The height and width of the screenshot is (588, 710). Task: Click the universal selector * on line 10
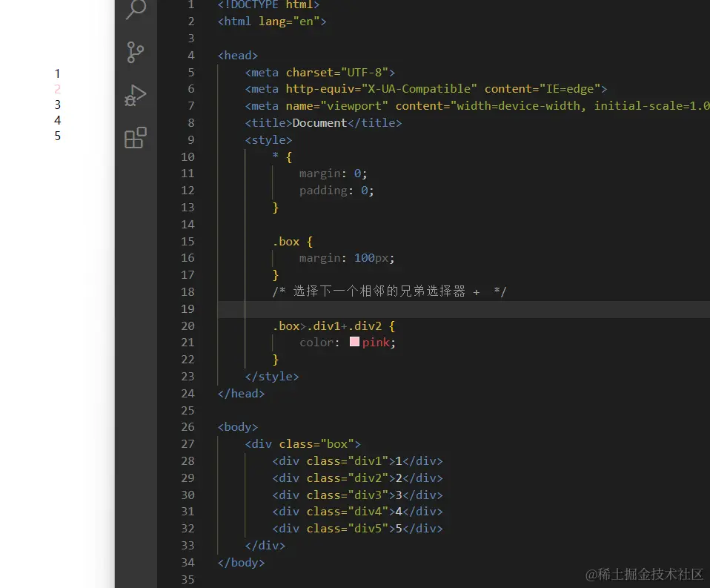[275, 156]
